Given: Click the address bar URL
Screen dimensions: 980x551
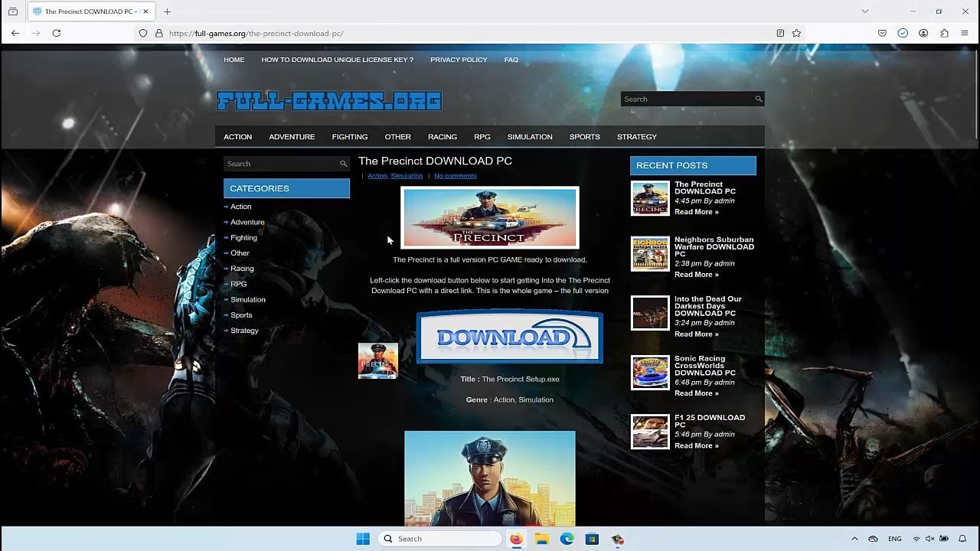Looking at the screenshot, I should point(256,34).
